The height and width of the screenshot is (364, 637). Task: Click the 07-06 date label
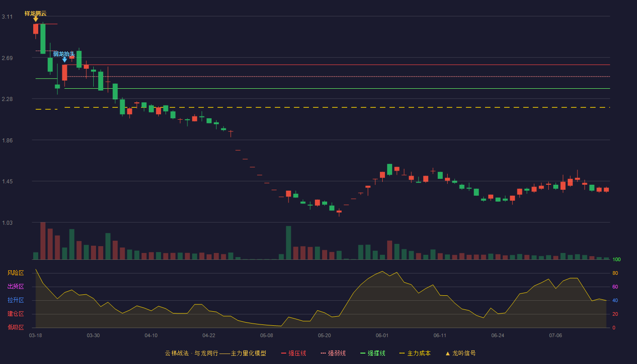coord(556,335)
